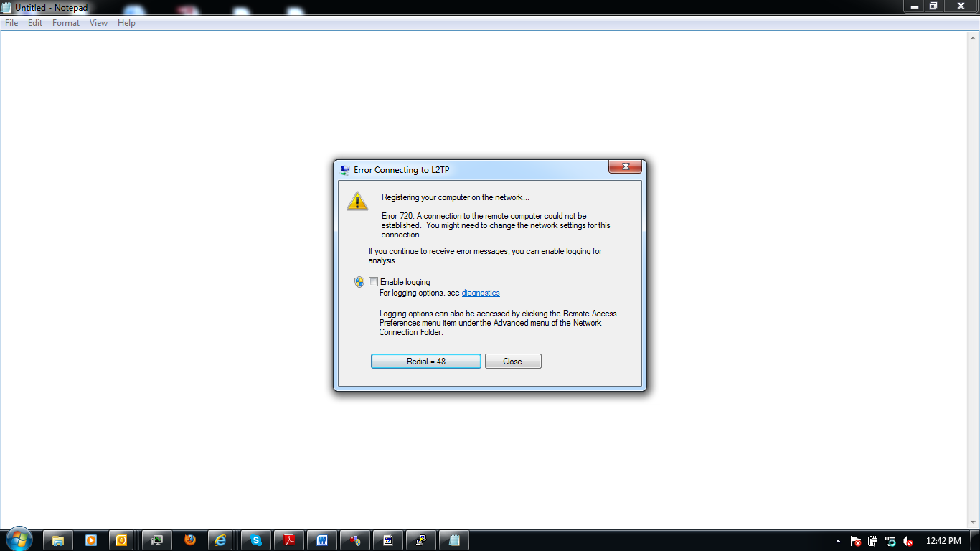The height and width of the screenshot is (551, 980).
Task: Close the error dialog with Close button
Action: point(513,362)
